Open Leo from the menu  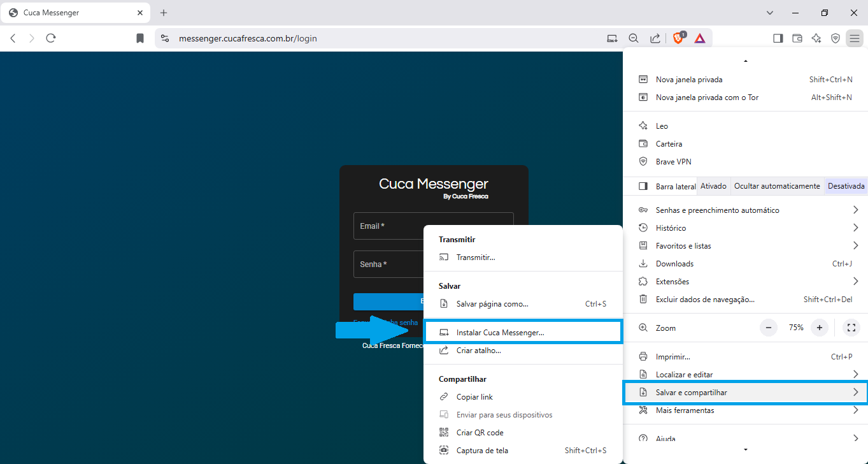coord(745,126)
